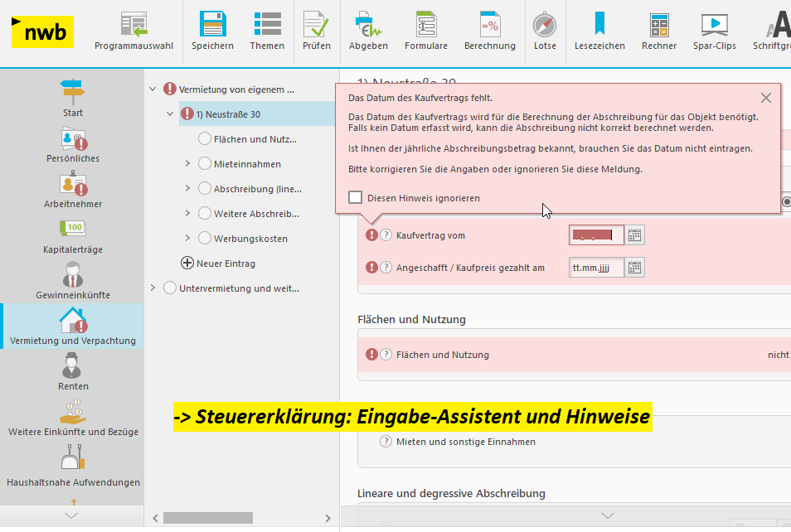Viewport: 791px width, 532px height.
Task: Enable 'Diesen Hinweis ignorieren' checkbox
Action: tap(356, 198)
